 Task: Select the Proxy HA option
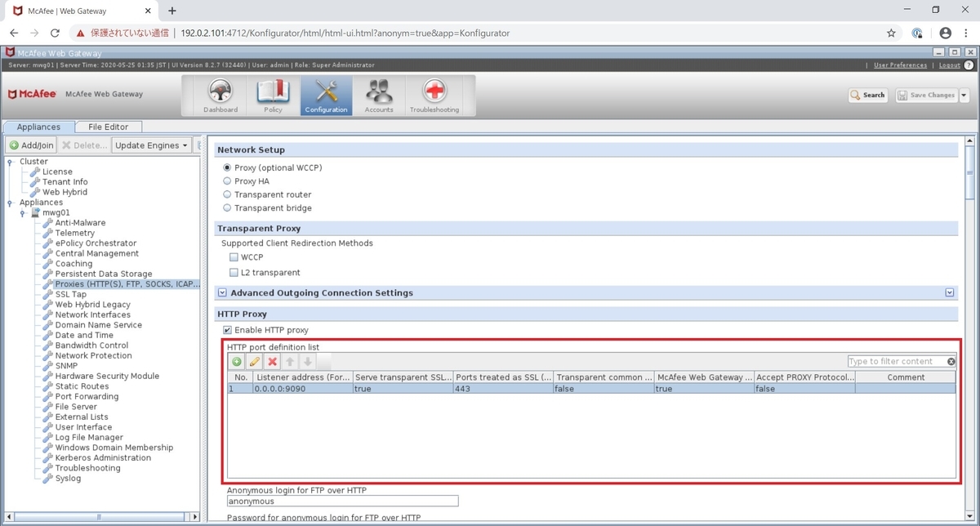(x=227, y=181)
